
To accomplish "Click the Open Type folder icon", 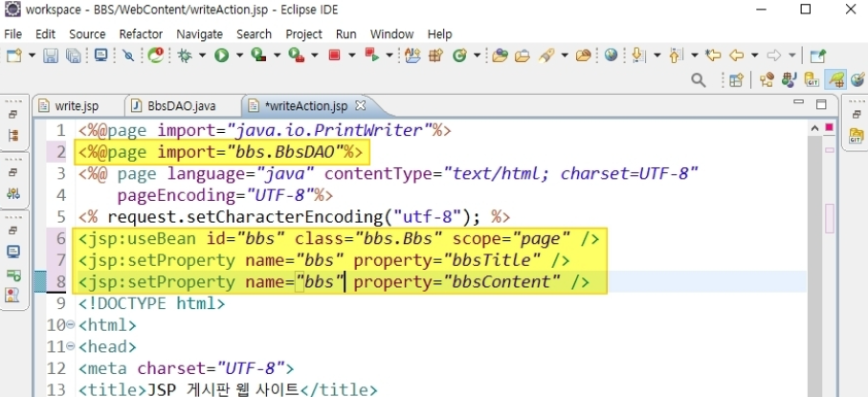I will (x=500, y=55).
